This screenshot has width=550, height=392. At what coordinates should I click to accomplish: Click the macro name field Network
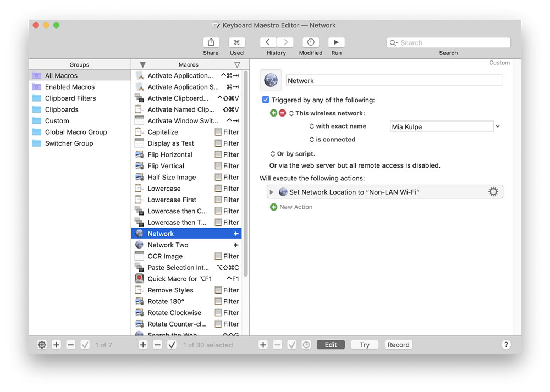pos(394,80)
